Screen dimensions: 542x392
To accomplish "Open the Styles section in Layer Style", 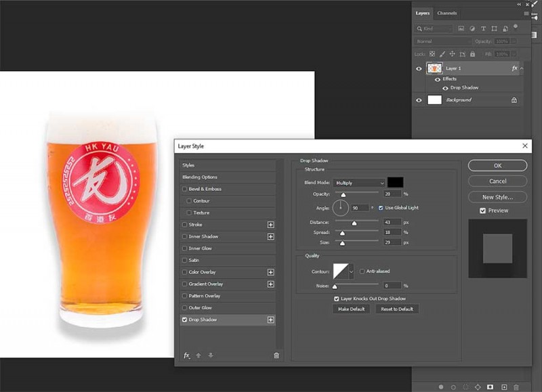I will [x=228, y=165].
